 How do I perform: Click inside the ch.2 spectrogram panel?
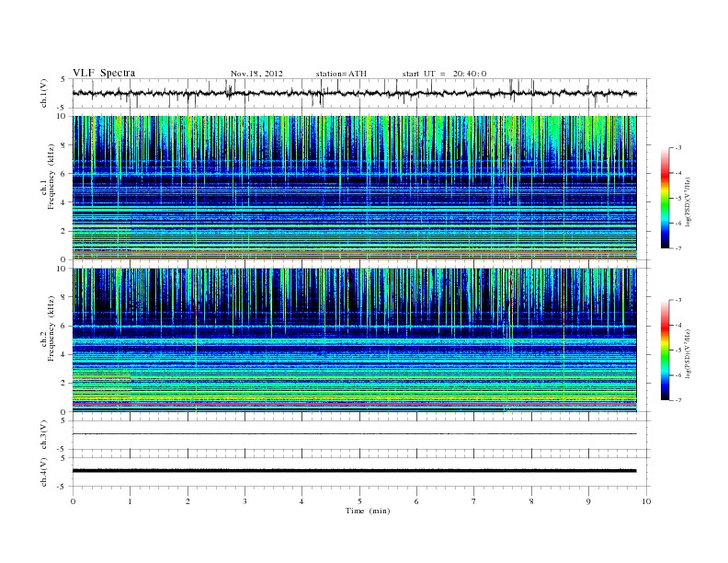[x=354, y=340]
